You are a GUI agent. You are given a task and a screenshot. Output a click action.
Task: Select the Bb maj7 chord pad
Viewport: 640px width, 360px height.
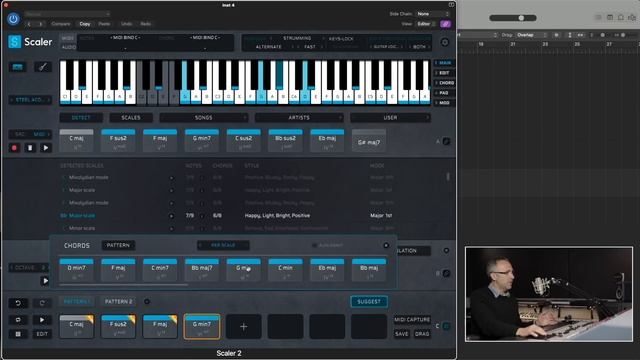point(202,270)
